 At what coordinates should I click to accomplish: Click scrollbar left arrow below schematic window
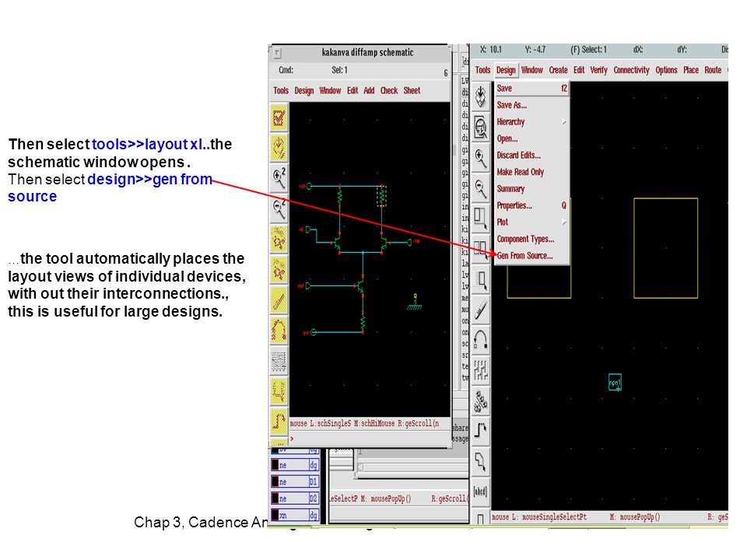click(360, 467)
